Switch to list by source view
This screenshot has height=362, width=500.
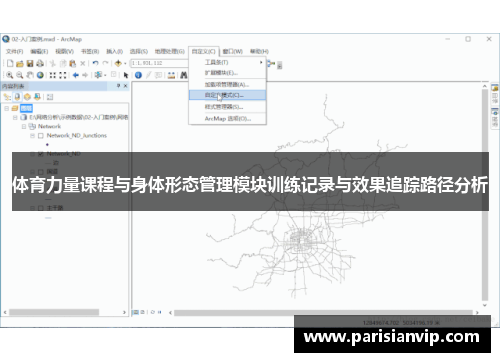point(17,97)
